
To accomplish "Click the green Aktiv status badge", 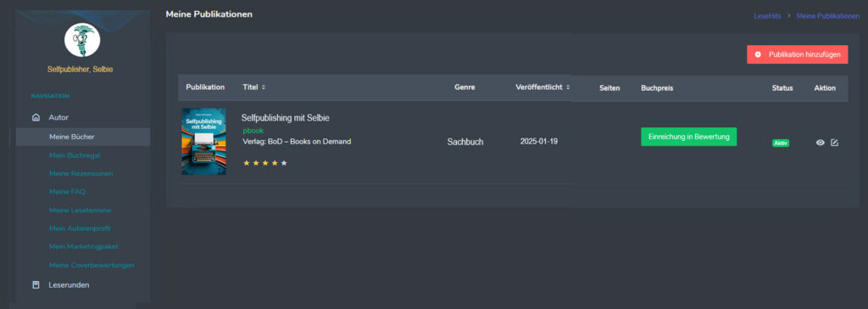I will click(781, 143).
